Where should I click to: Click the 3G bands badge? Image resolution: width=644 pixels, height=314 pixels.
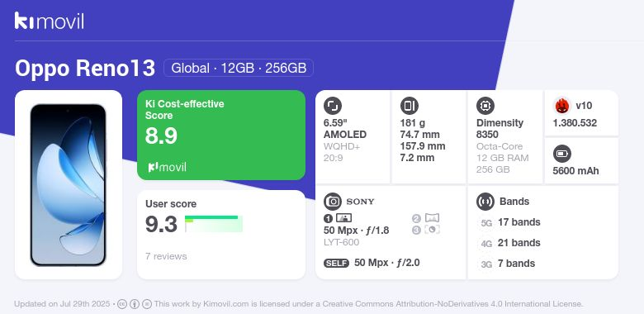[x=486, y=264]
